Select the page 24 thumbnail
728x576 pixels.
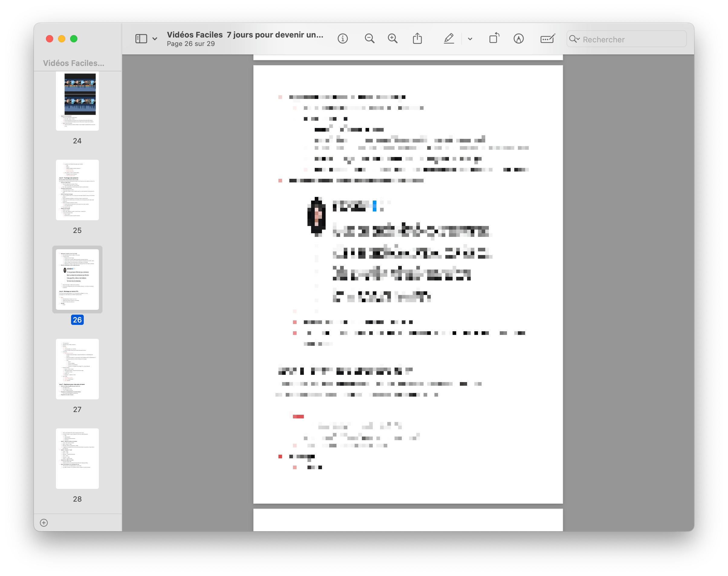tap(77, 102)
